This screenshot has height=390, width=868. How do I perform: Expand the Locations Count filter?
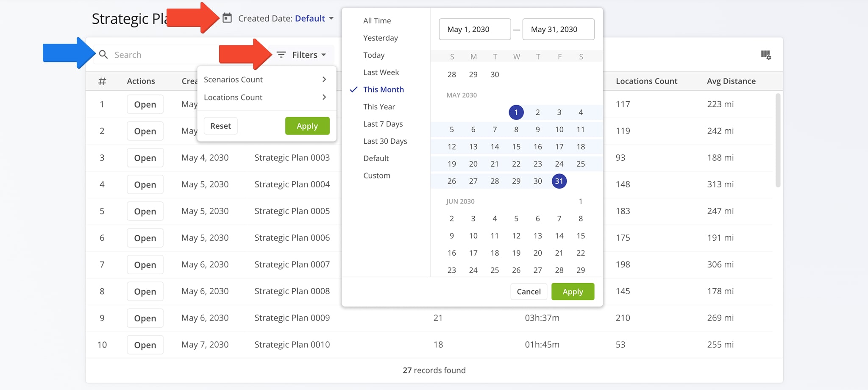click(x=266, y=97)
